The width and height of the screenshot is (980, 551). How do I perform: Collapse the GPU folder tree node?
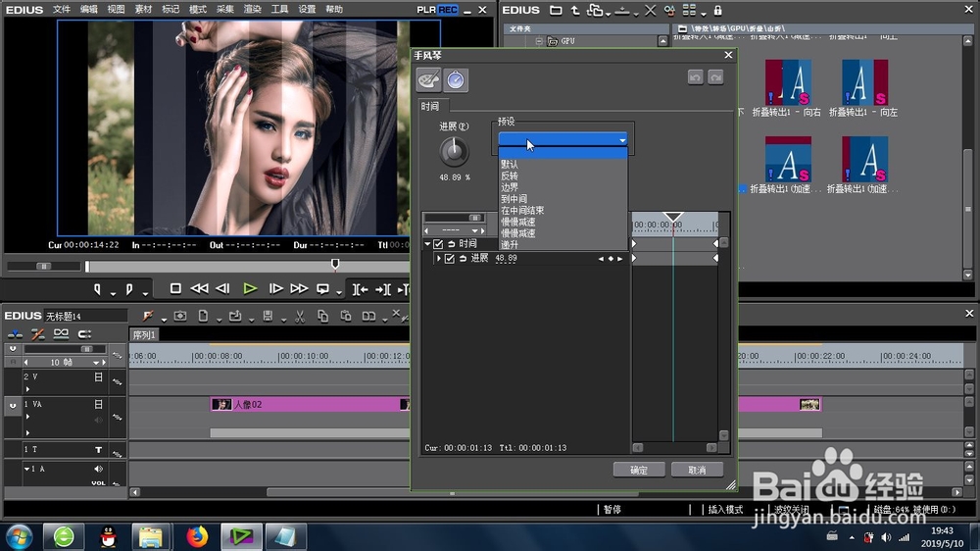coord(539,41)
